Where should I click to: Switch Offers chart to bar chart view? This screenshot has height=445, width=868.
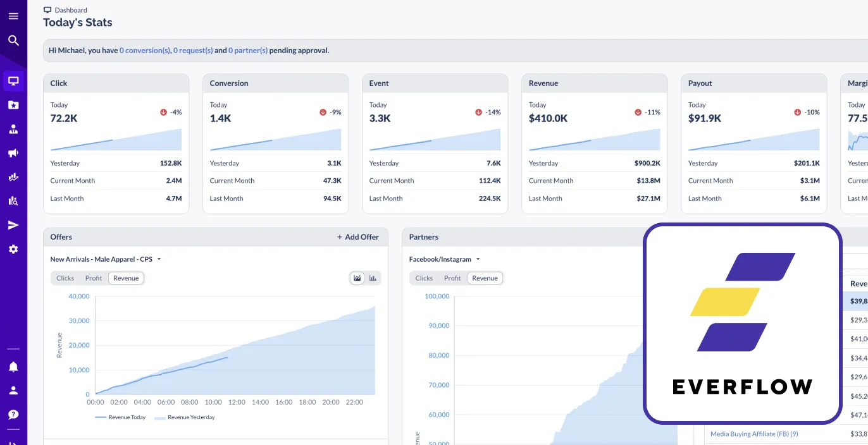pyautogui.click(x=373, y=278)
